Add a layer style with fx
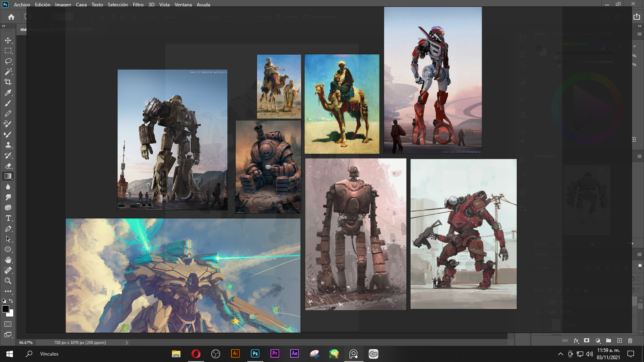This screenshot has height=362, width=644. click(x=576, y=341)
